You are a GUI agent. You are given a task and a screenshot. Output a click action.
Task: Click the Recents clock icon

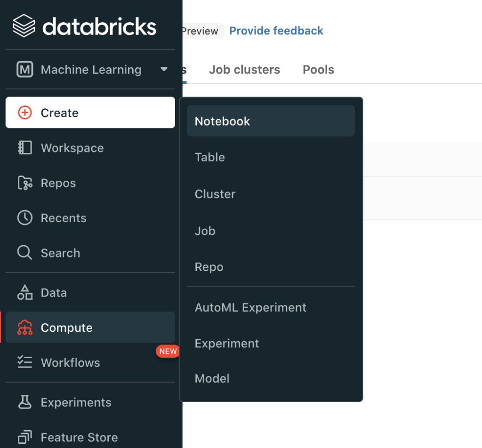point(24,218)
